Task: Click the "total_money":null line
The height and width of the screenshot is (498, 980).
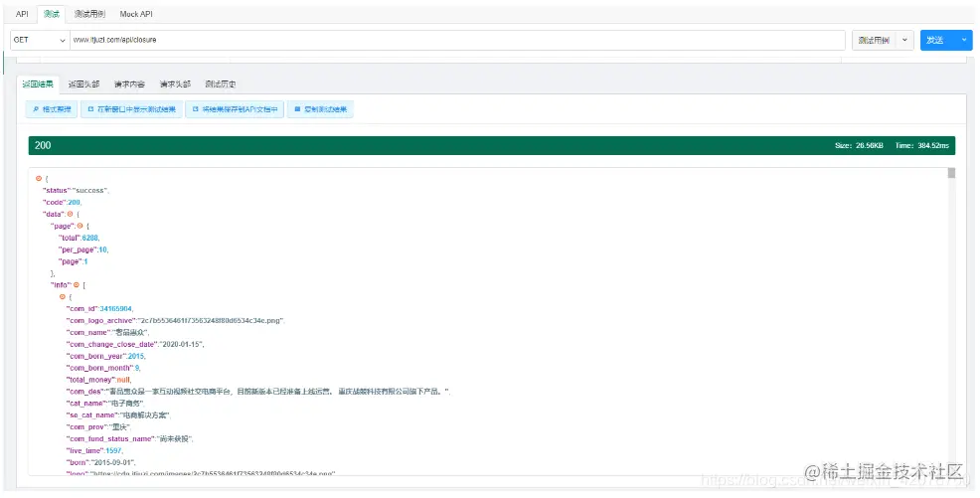Action: (98, 380)
